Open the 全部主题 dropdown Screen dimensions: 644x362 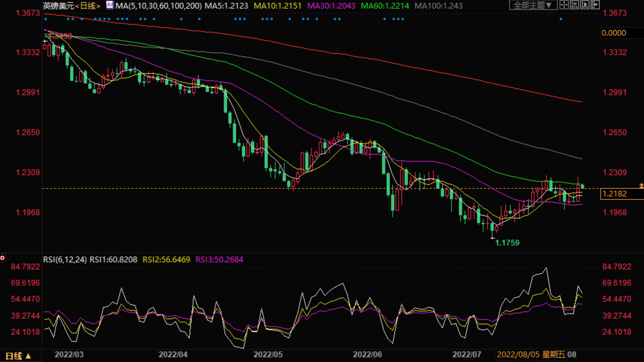[x=533, y=5]
